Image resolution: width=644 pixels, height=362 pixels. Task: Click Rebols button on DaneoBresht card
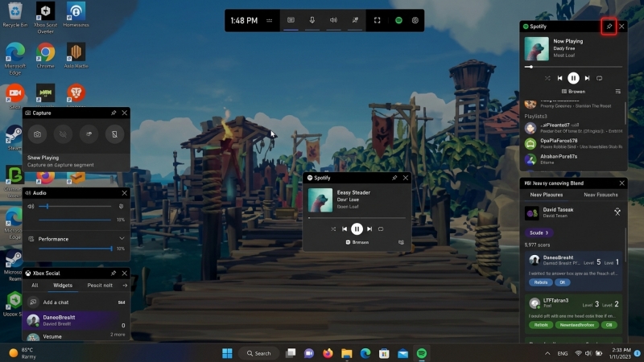point(540,282)
